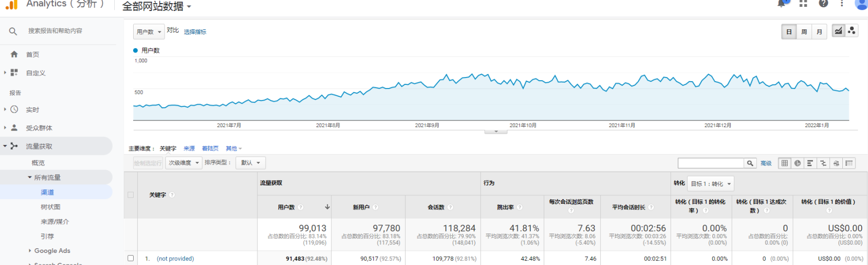Set chart granularity to 周 (week)
868x265 pixels.
click(x=804, y=32)
